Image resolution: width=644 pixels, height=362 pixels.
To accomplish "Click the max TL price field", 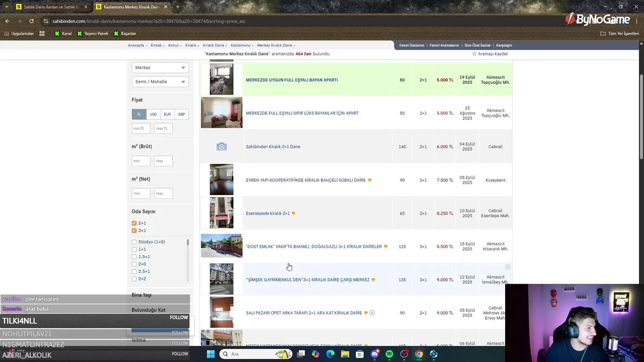I will point(164,128).
